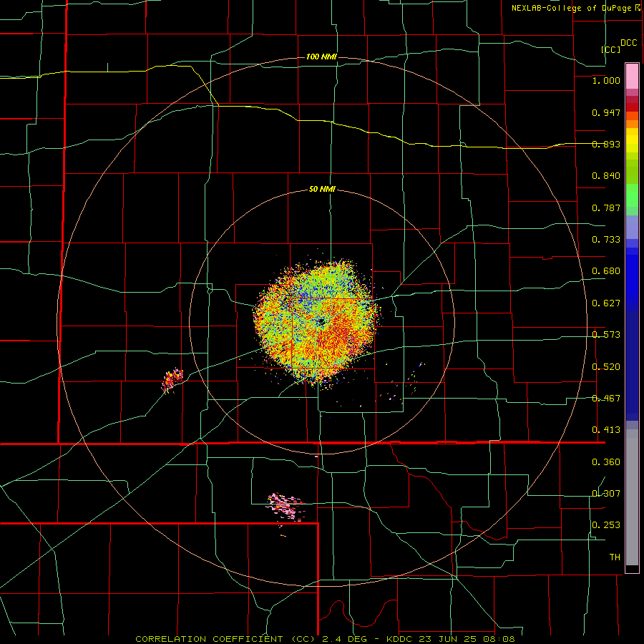Click the NEXLAB-College of DuPage watermark text

tap(575, 8)
